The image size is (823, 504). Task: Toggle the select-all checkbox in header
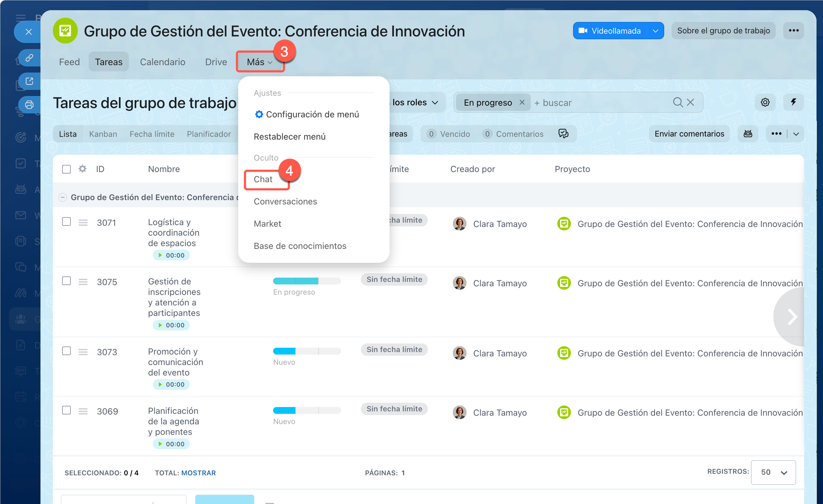(66, 169)
